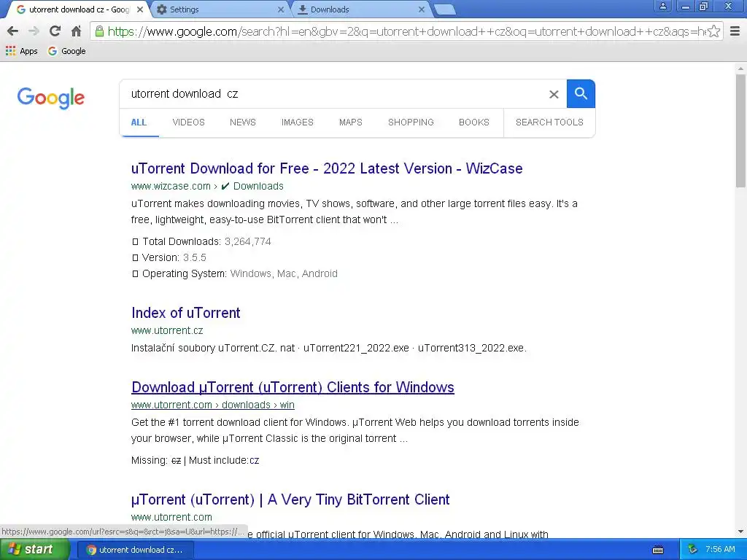
Task: Open A Very Tiny BitTorrent Client result
Action: click(290, 499)
